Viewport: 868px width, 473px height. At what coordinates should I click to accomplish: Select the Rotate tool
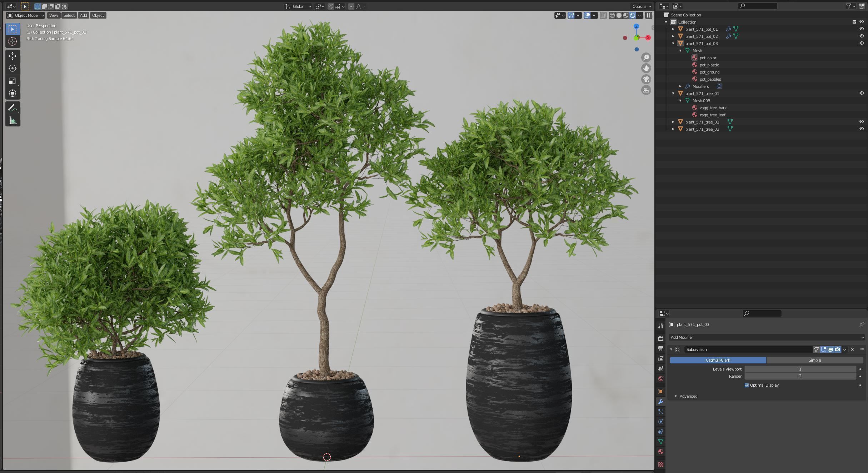pyautogui.click(x=13, y=69)
